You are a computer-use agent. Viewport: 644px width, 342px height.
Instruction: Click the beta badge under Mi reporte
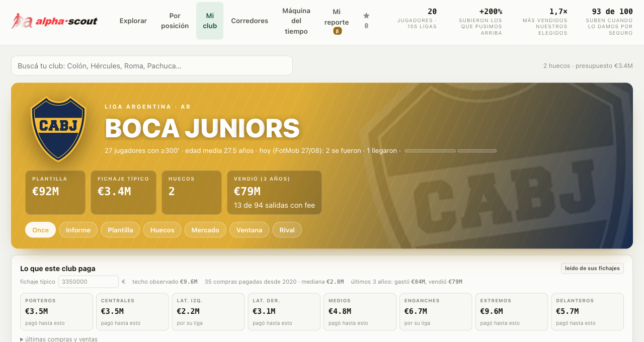(338, 31)
